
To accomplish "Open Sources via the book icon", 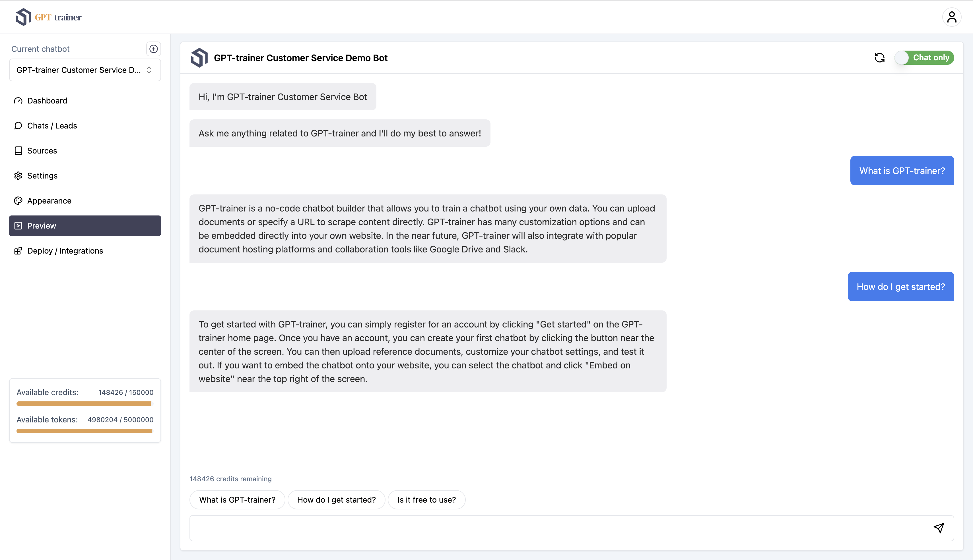I will [18, 150].
